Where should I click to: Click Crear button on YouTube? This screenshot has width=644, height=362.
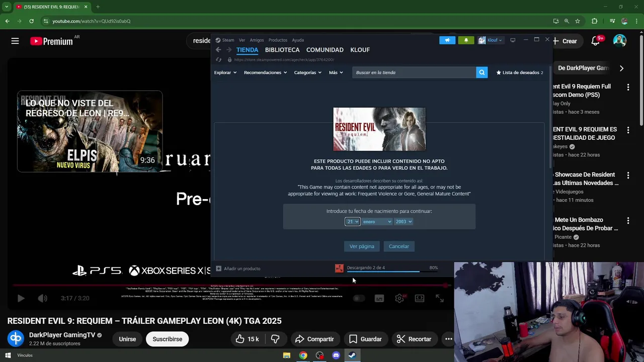[x=566, y=41]
